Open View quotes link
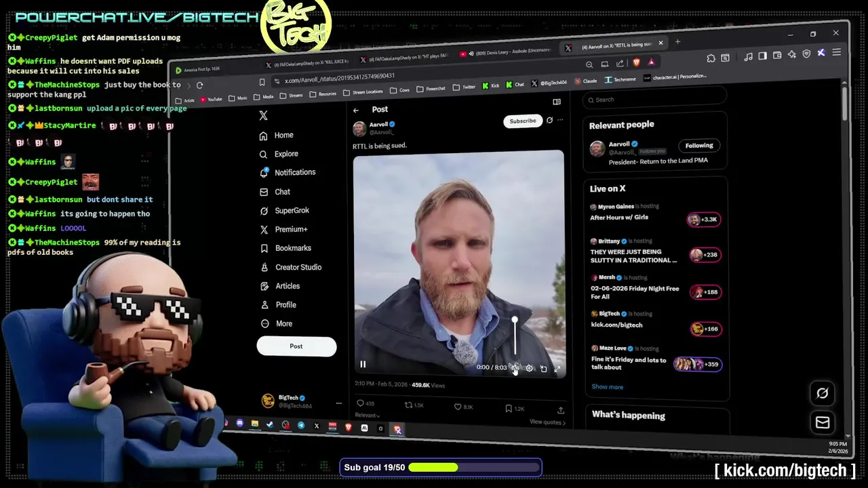This screenshot has height=488, width=868. pos(547,422)
